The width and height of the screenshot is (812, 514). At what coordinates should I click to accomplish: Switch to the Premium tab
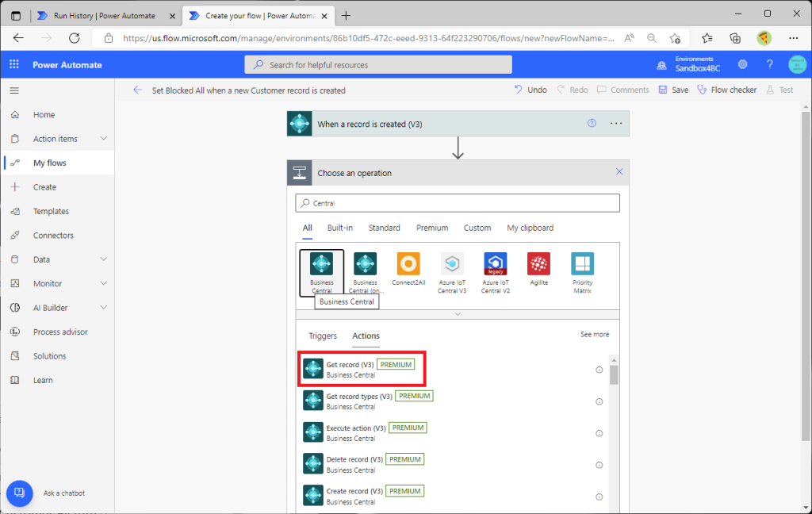pyautogui.click(x=432, y=228)
